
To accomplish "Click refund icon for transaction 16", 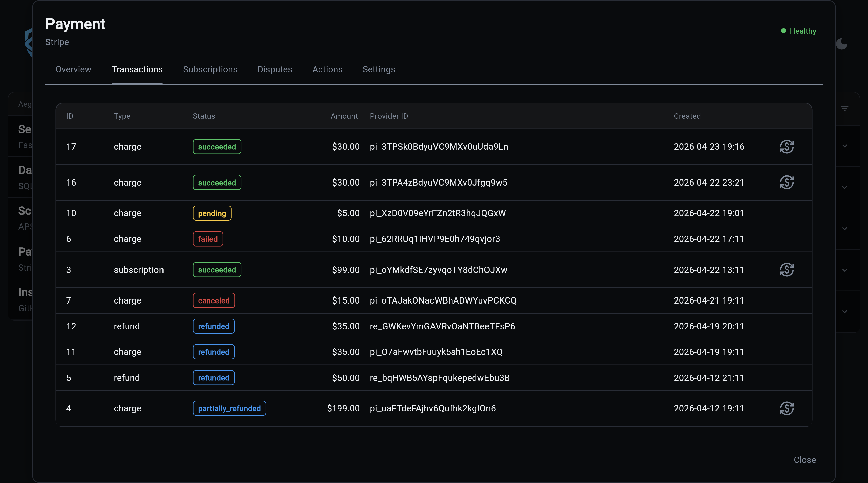I will [x=786, y=182].
